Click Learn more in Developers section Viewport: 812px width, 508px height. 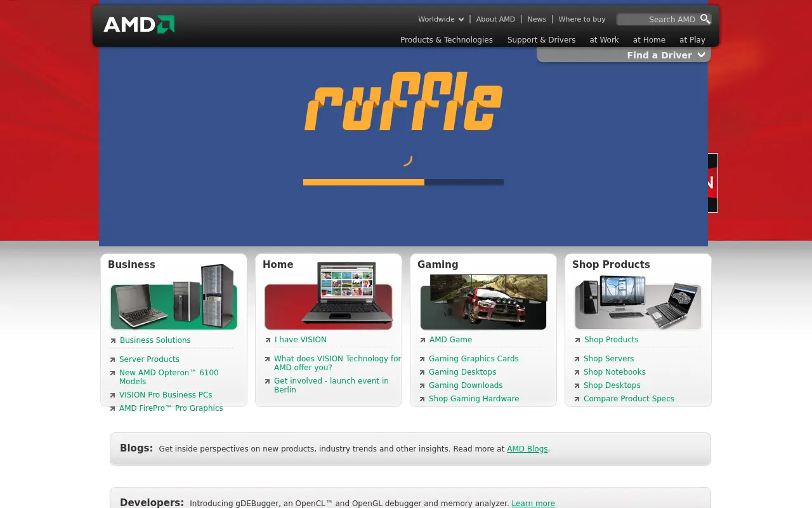(x=533, y=503)
